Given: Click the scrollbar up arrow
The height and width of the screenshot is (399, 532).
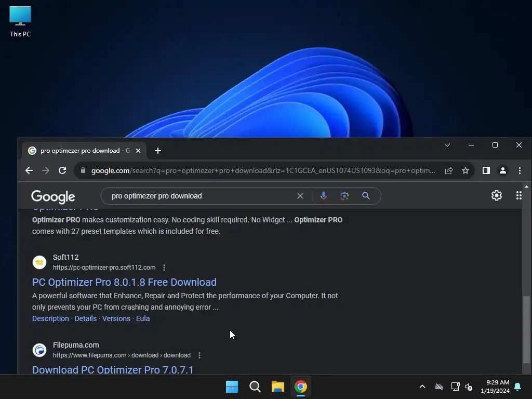Looking at the screenshot, I should 526,187.
